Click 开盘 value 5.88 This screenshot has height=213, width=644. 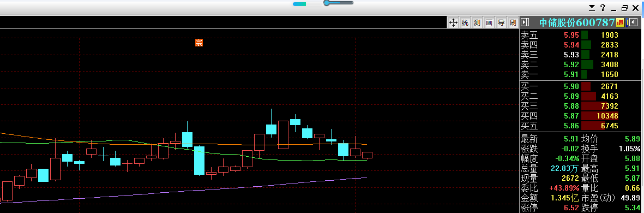click(633, 159)
